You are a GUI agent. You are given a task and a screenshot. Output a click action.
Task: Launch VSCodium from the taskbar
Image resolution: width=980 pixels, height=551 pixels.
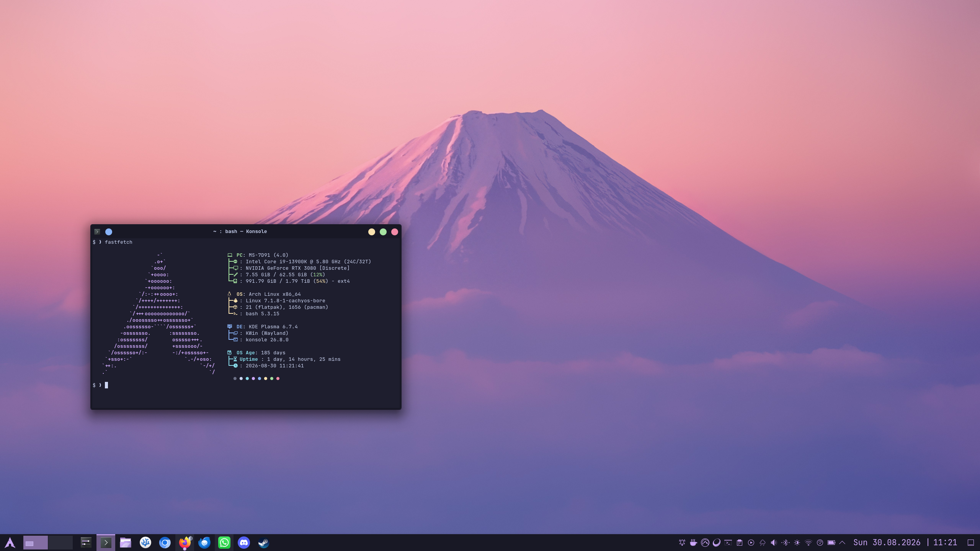pos(145,543)
